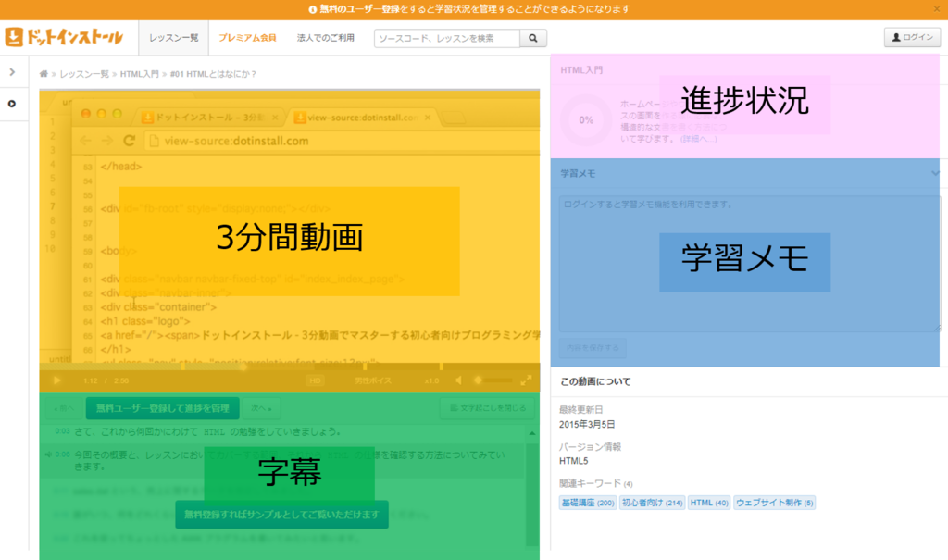Open the (詳細へ...) details link
Image resolution: width=948 pixels, height=560 pixels.
tap(698, 139)
